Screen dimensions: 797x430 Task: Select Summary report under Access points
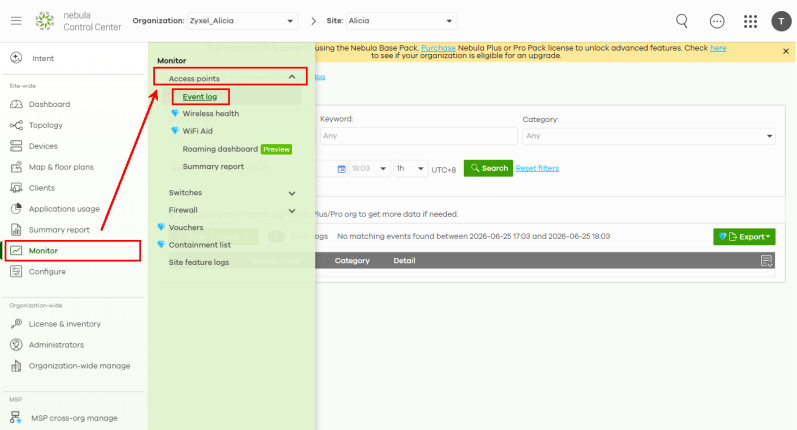click(213, 166)
